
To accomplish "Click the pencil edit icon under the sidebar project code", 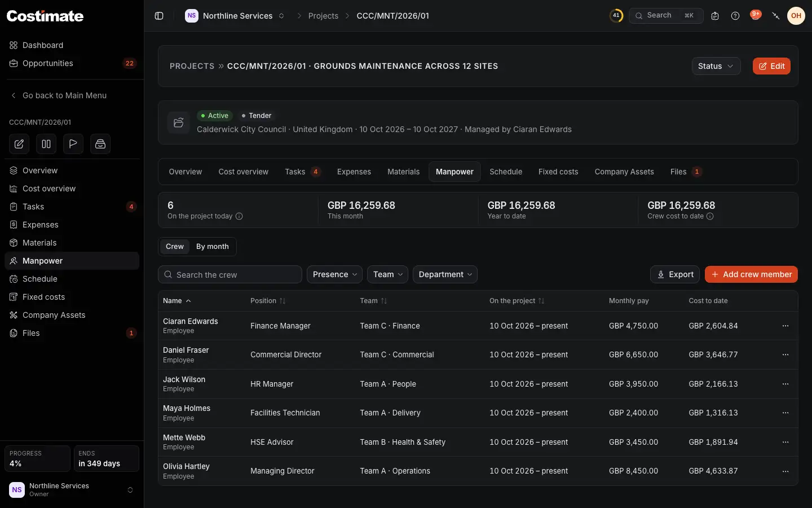I will 19,144.
